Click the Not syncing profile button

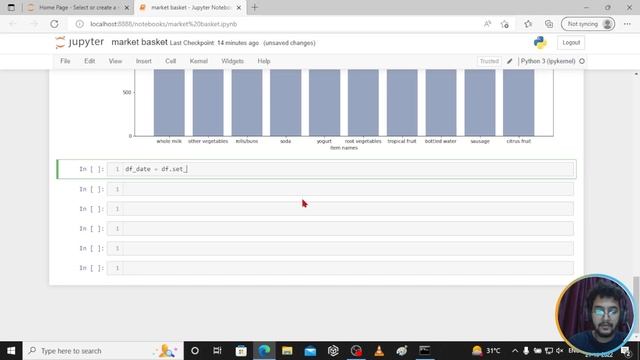tap(588, 24)
